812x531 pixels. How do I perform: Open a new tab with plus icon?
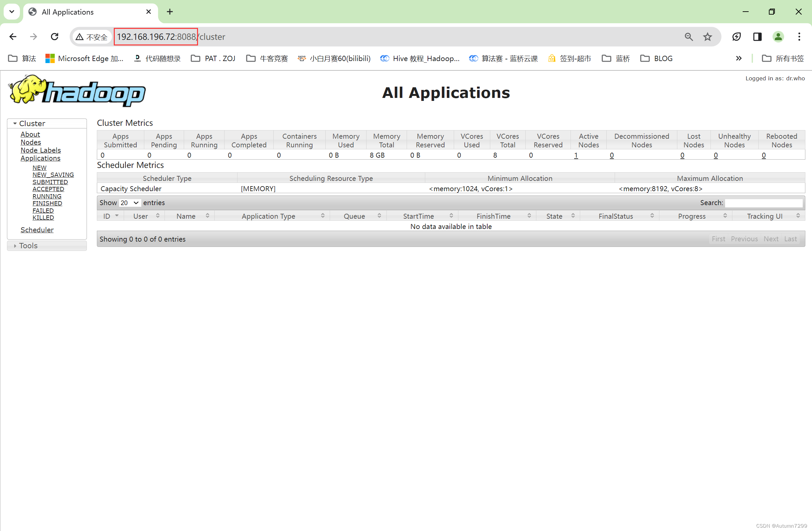169,12
